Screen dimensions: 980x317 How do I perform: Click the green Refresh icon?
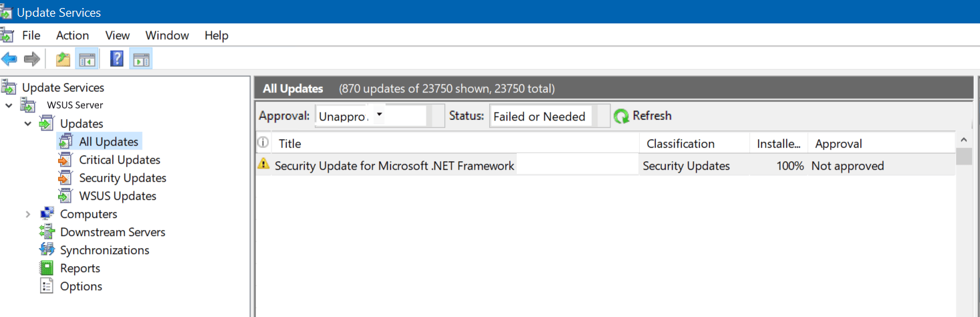pyautogui.click(x=621, y=116)
